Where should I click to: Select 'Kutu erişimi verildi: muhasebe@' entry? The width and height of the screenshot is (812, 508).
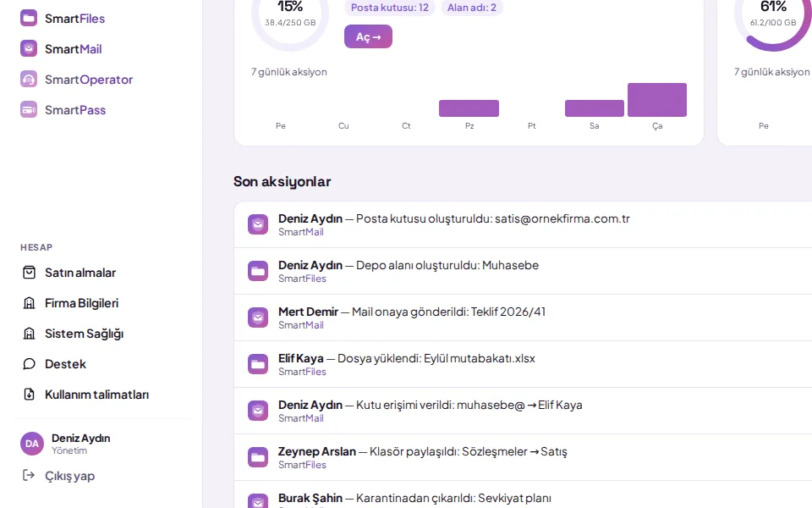(523, 411)
